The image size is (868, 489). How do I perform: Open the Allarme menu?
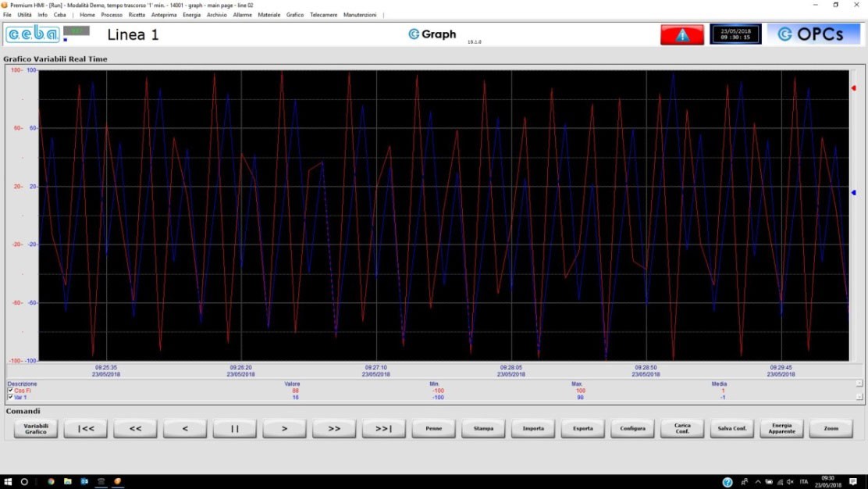click(x=243, y=15)
